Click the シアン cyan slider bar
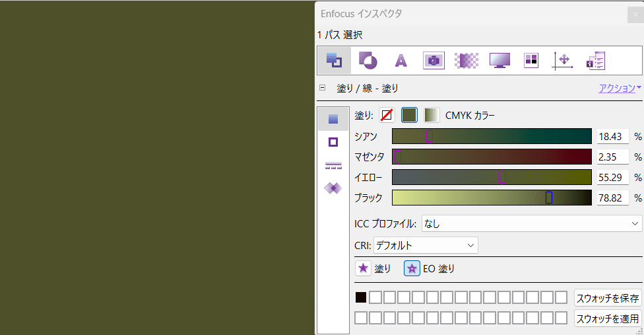This screenshot has height=335, width=644. [492, 136]
